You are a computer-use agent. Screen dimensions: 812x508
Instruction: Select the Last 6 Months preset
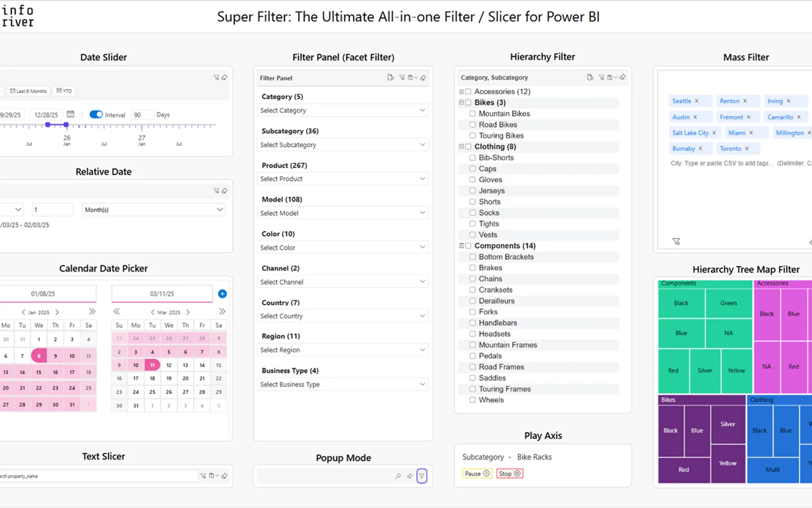(x=28, y=91)
